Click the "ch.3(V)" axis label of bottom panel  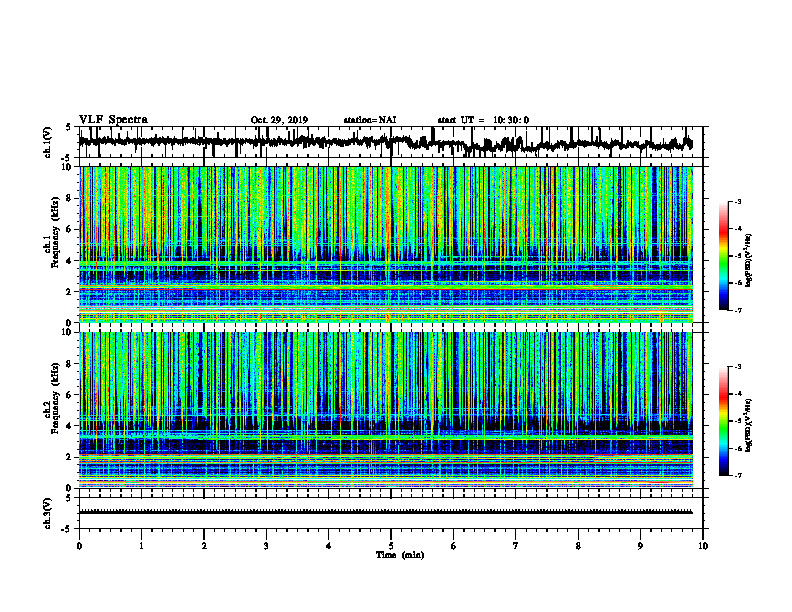coord(47,513)
